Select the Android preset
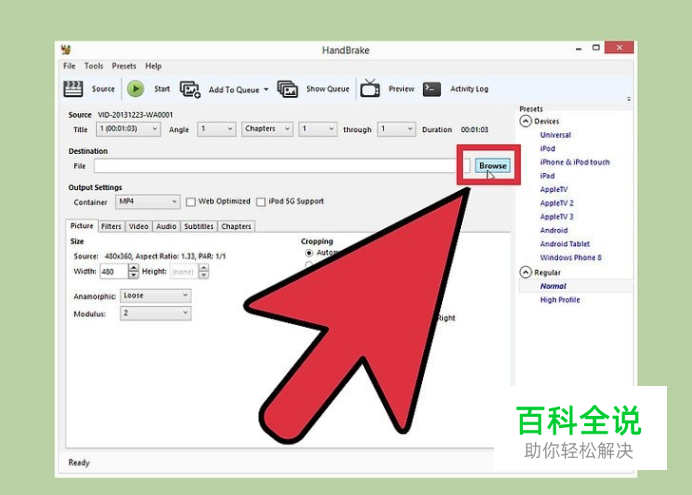 click(x=554, y=230)
